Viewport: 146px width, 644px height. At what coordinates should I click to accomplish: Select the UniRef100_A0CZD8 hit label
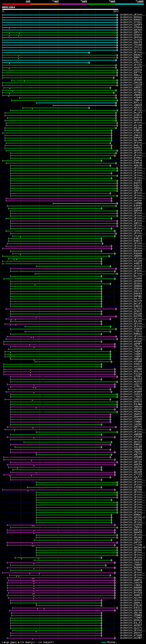point(131,261)
